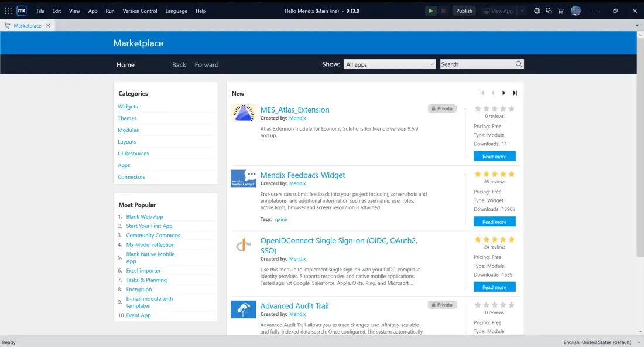
Task: Click Read more for OpenIDConnect Single Sign-on
Action: click(495, 287)
